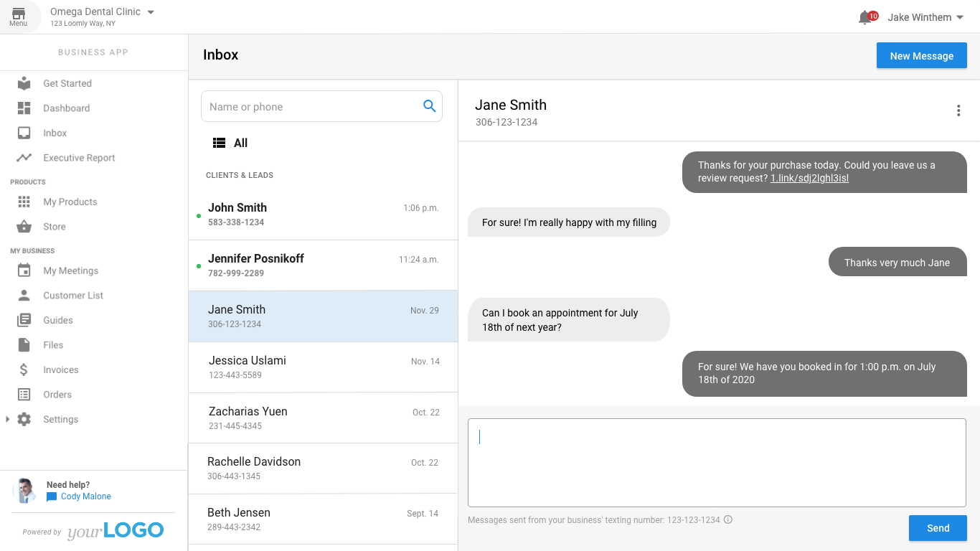Click the Cody Malone help link

85,496
